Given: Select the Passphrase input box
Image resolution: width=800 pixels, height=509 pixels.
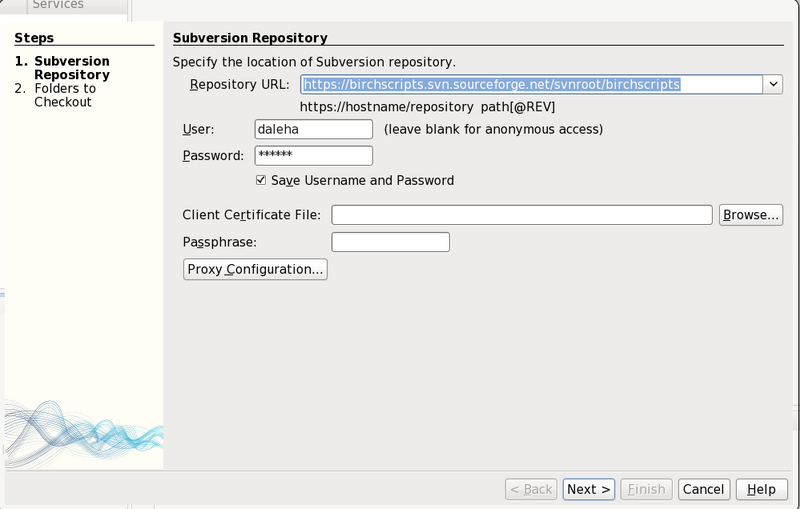Looking at the screenshot, I should coord(390,242).
